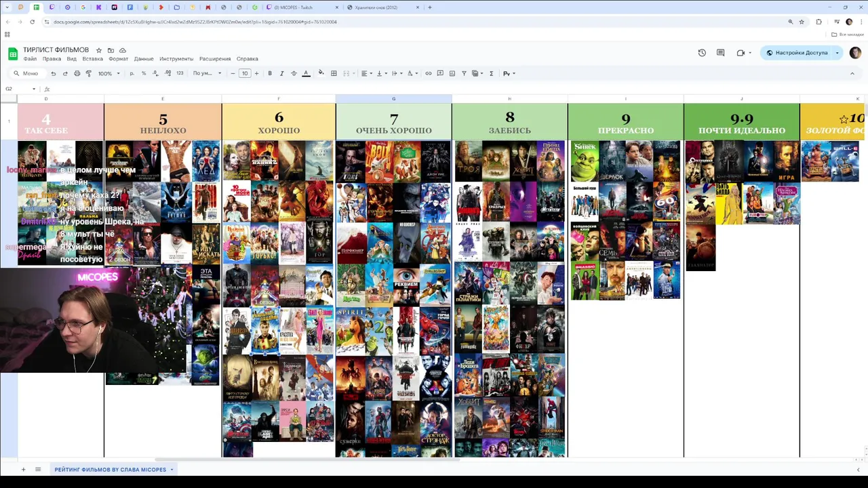Open the Расширения menu
868x488 pixels.
point(215,59)
